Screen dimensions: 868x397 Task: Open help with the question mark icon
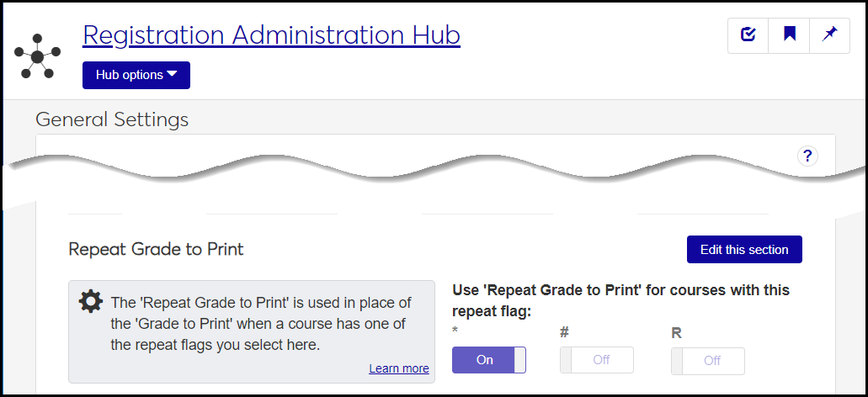tap(807, 156)
